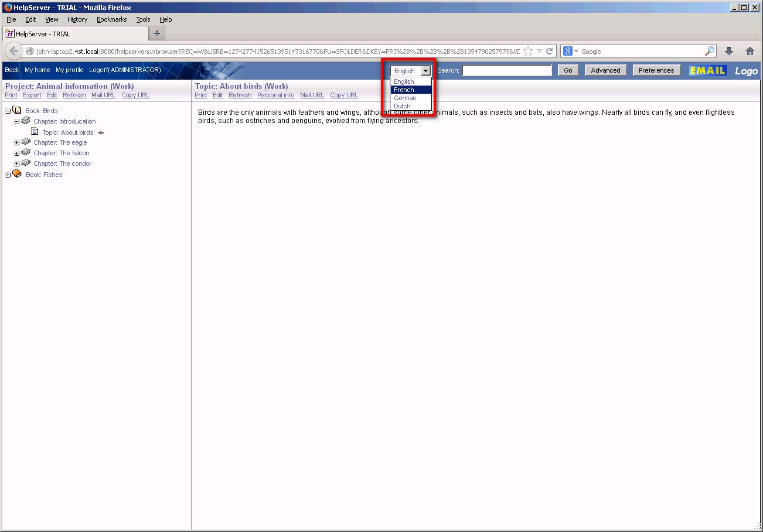Open the Bookmarks menu
The width and height of the screenshot is (763, 532).
click(111, 19)
